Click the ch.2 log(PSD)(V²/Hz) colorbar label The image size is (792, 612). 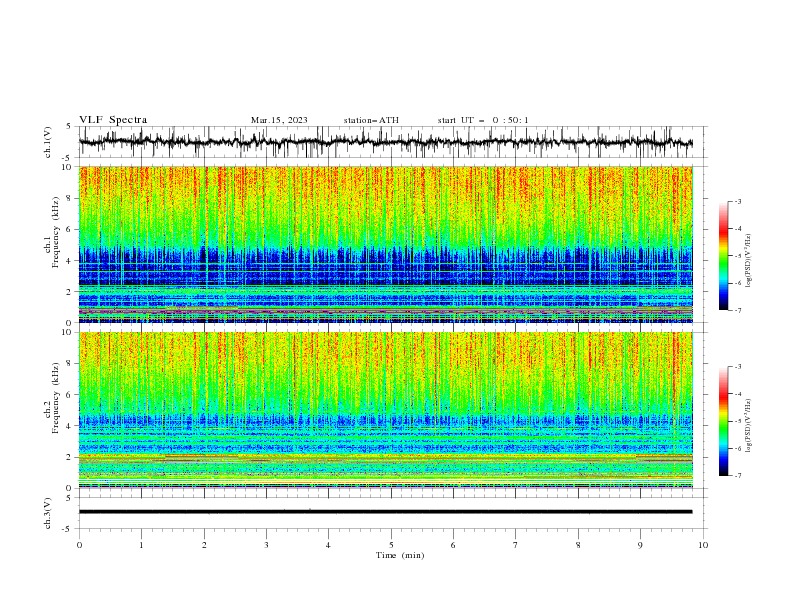point(748,426)
